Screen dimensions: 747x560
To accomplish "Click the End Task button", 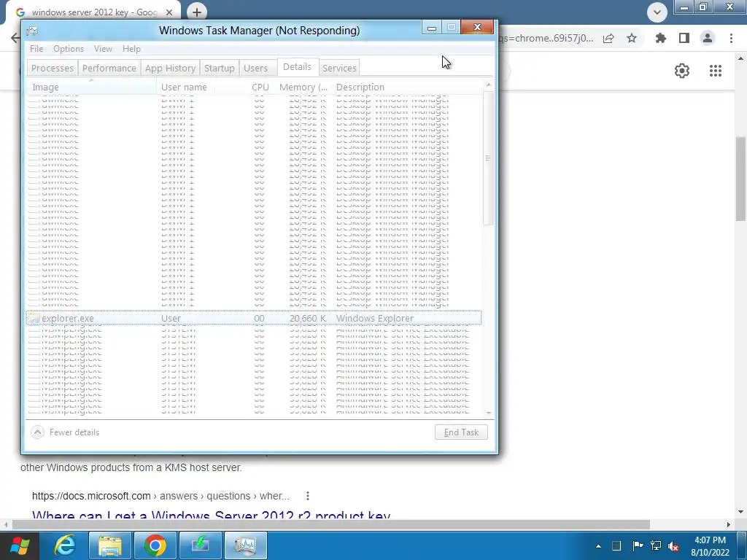I will point(461,432).
